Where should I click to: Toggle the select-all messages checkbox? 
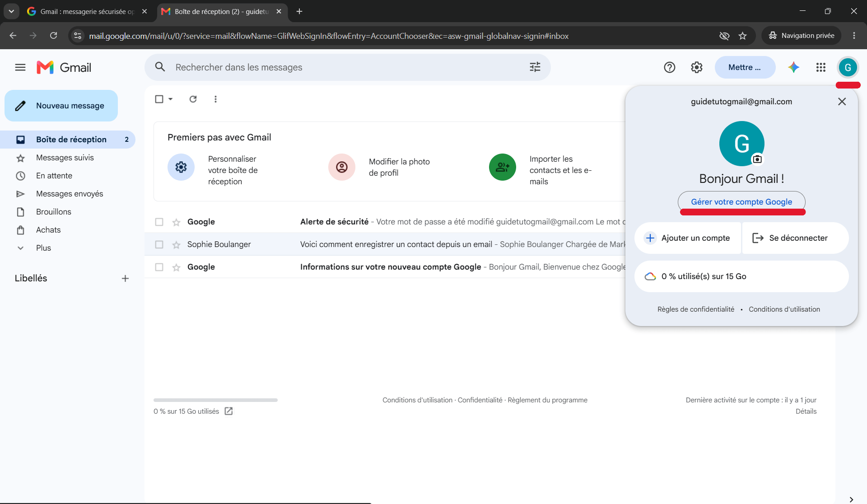coord(159,99)
